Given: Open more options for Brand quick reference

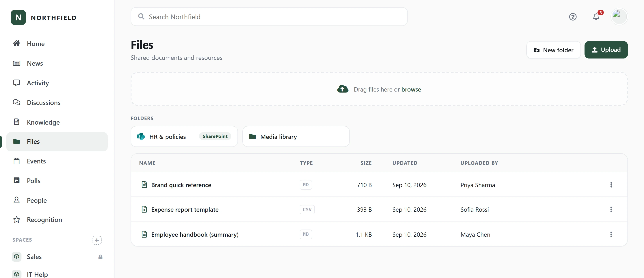Looking at the screenshot, I should 611,185.
